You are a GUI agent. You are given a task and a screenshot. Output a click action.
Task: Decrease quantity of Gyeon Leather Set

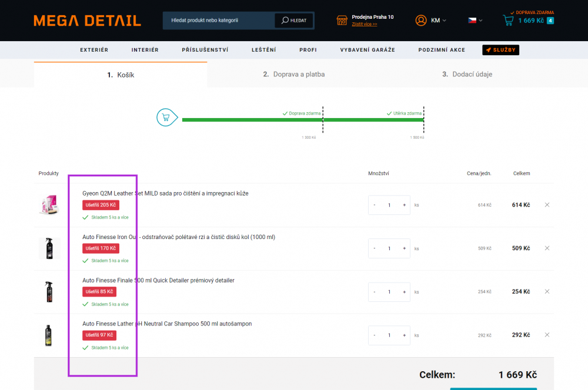click(374, 205)
